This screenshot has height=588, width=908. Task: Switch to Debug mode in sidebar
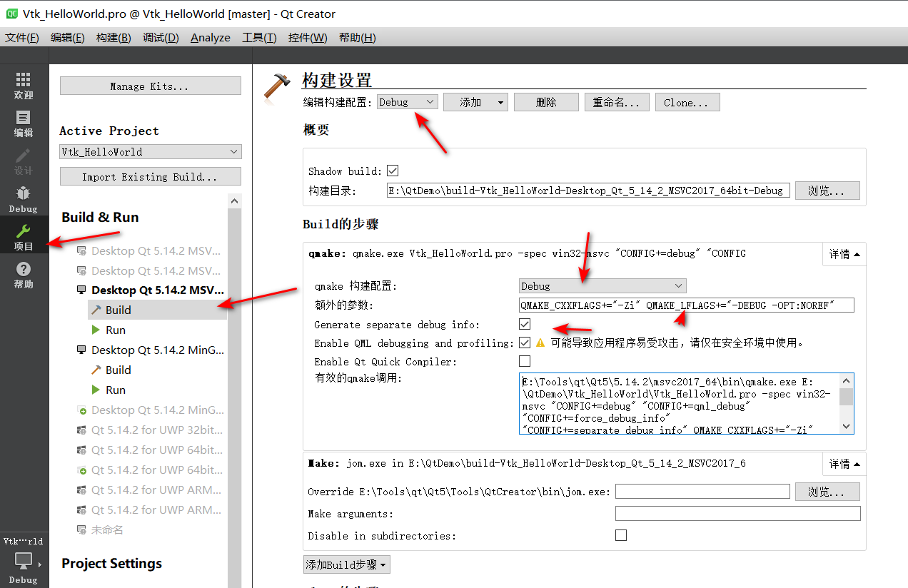click(x=24, y=200)
